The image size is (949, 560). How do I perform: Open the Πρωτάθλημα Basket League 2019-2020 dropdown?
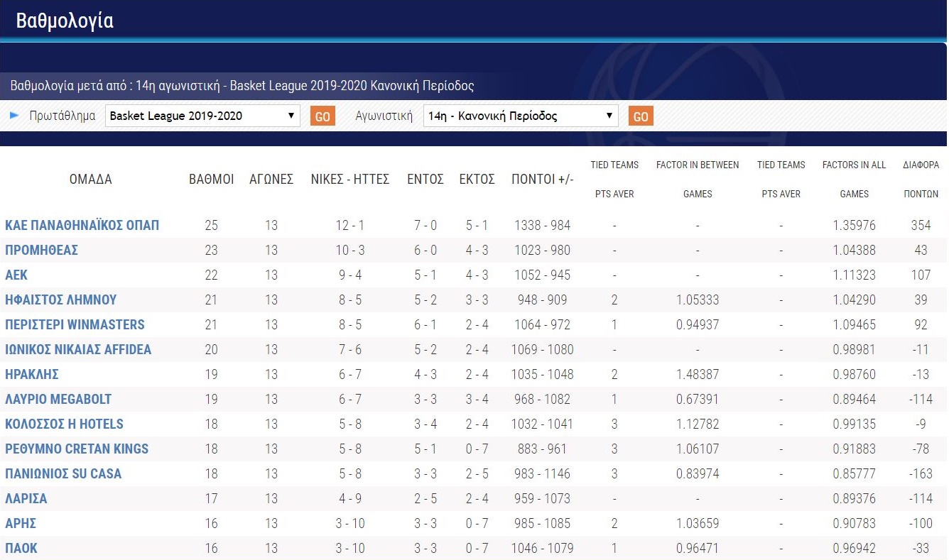click(x=202, y=116)
